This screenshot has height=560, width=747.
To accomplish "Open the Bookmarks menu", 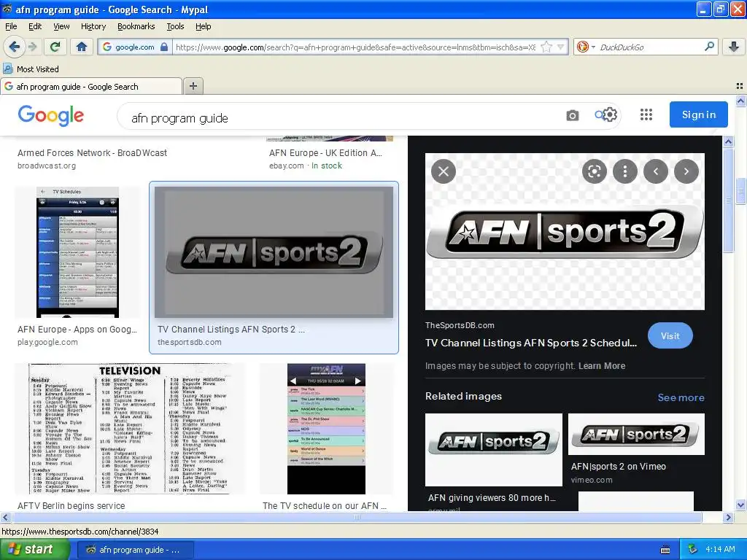I will click(x=136, y=26).
